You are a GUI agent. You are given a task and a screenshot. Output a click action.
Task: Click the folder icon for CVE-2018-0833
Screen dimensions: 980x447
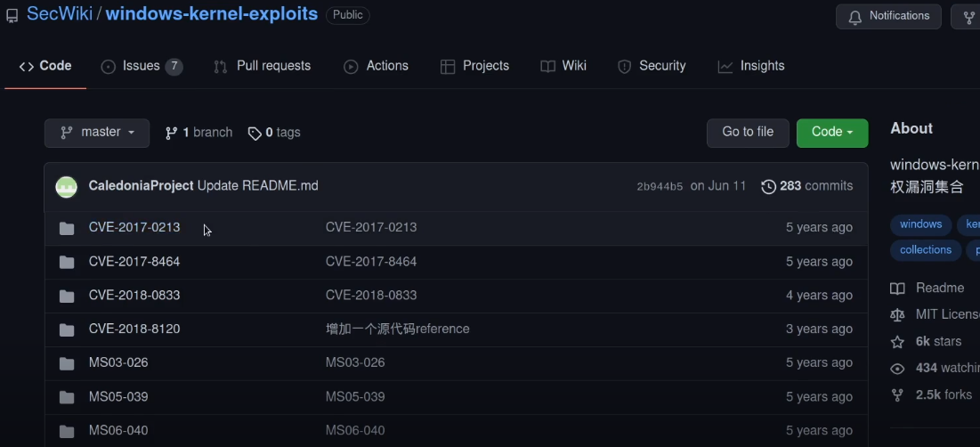pos(66,296)
